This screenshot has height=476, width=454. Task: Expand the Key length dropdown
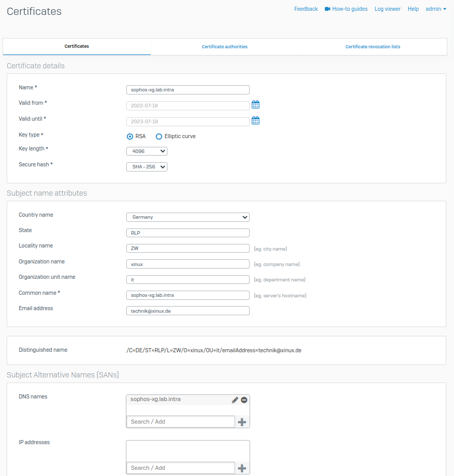[147, 151]
